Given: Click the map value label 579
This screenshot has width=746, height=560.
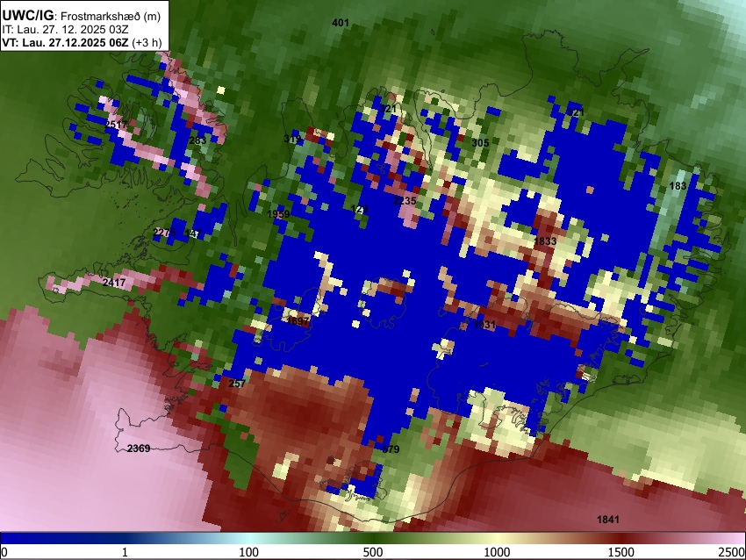Looking at the screenshot, I should (391, 449).
